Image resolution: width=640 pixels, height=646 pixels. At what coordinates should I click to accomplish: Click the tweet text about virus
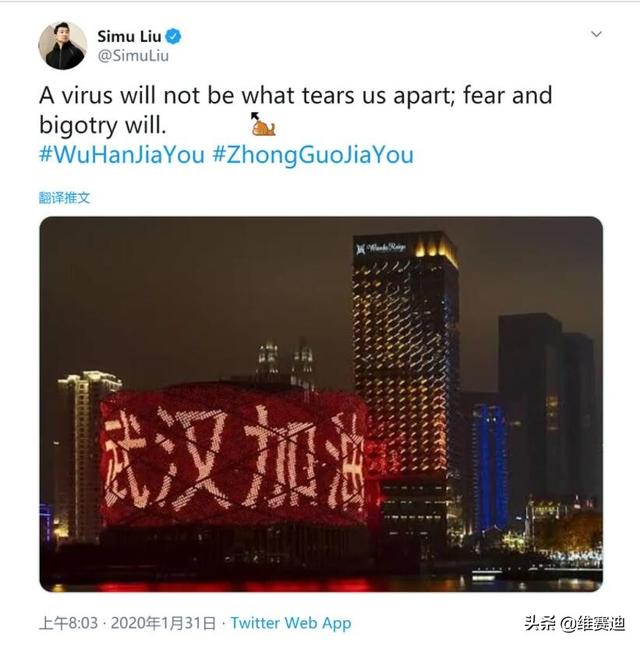(295, 110)
